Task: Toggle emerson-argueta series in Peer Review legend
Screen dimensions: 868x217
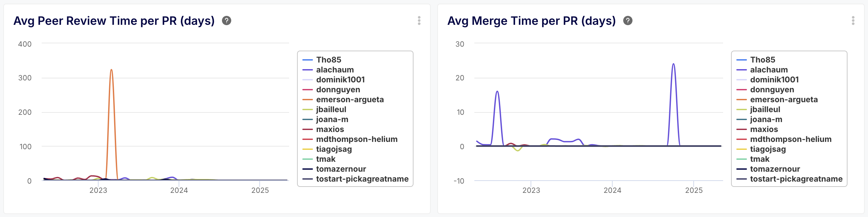Action: coord(349,100)
